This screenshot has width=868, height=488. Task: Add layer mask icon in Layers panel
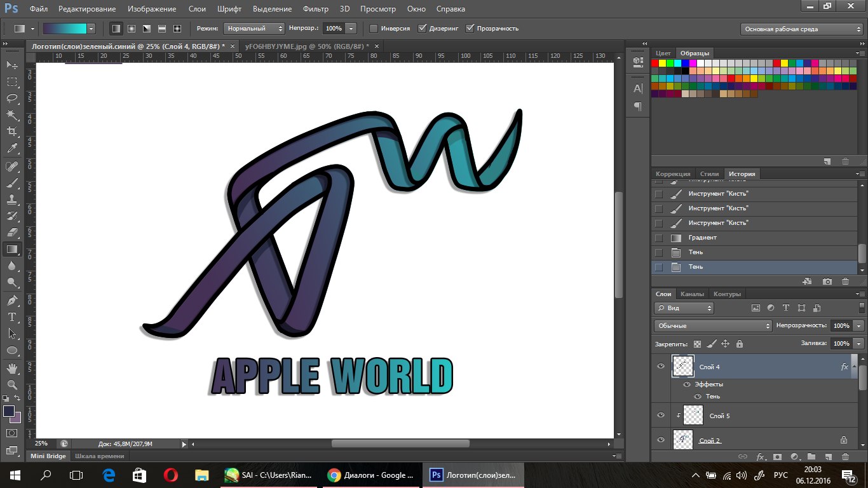tap(777, 456)
